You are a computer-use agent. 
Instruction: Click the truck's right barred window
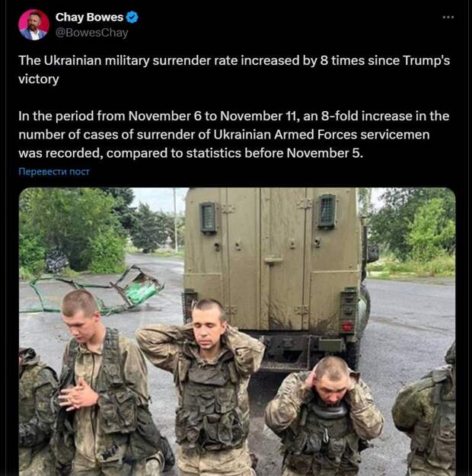coord(327,211)
